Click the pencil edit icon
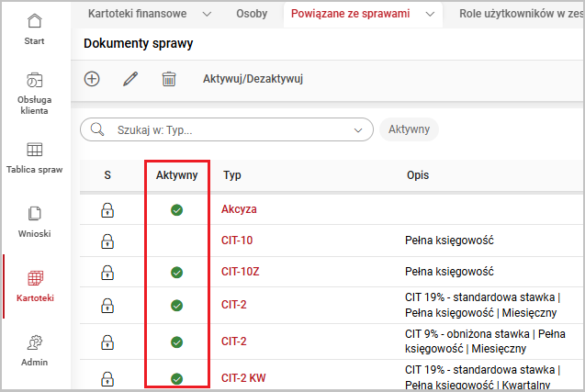This screenshot has width=585, height=392. pyautogui.click(x=130, y=79)
